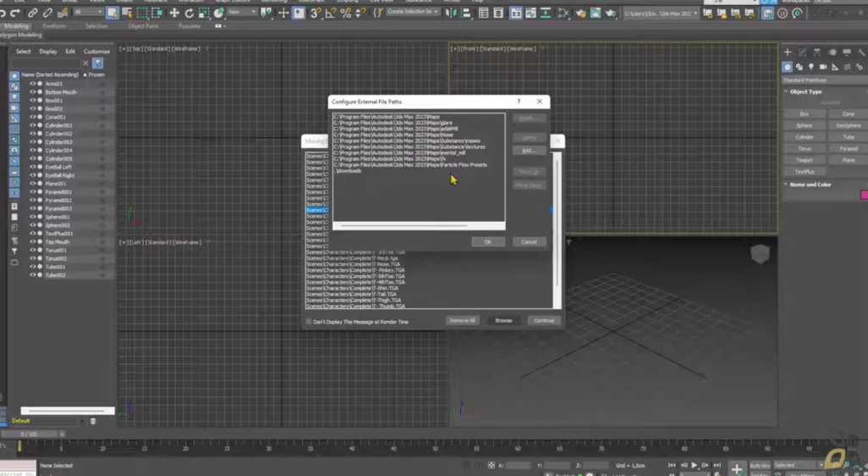The height and width of the screenshot is (476, 868).
Task: Open Select by Name tool
Action: [x=127, y=12]
